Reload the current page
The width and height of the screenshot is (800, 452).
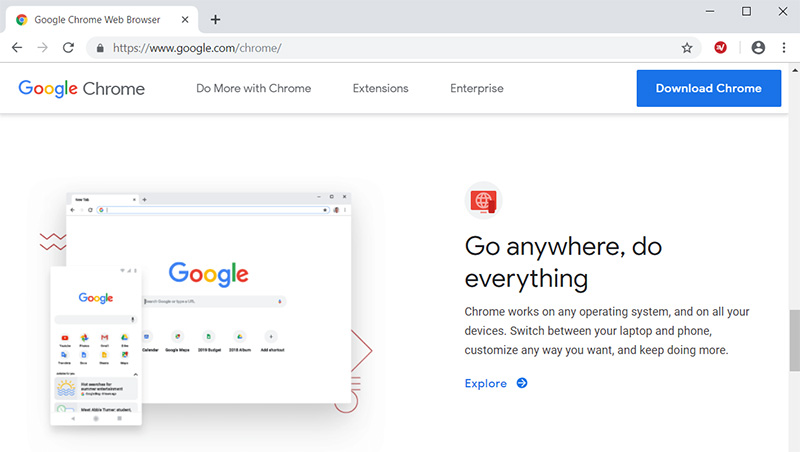coord(68,48)
